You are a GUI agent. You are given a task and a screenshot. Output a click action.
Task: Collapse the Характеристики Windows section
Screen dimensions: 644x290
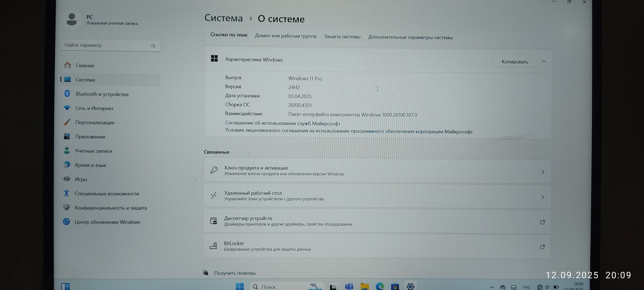click(x=544, y=62)
